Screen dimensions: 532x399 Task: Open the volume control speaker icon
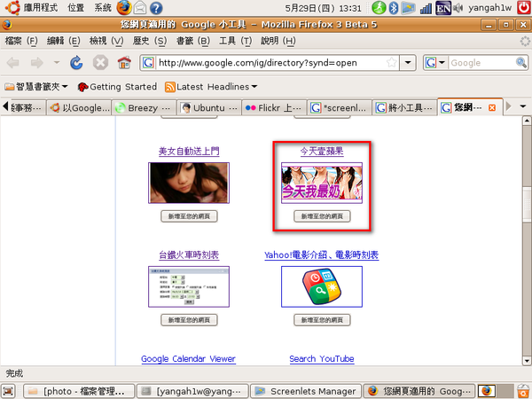coord(458,8)
